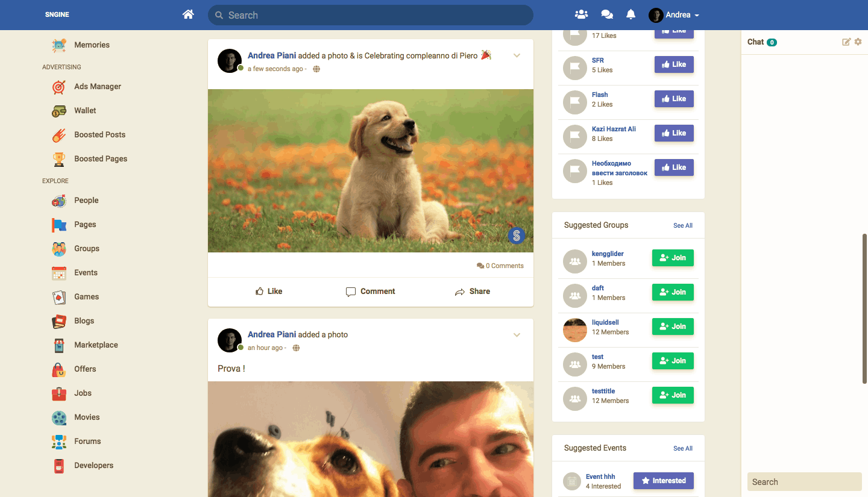The width and height of the screenshot is (868, 497).
Task: Expand options chevron on the Prova post
Action: 517,336
